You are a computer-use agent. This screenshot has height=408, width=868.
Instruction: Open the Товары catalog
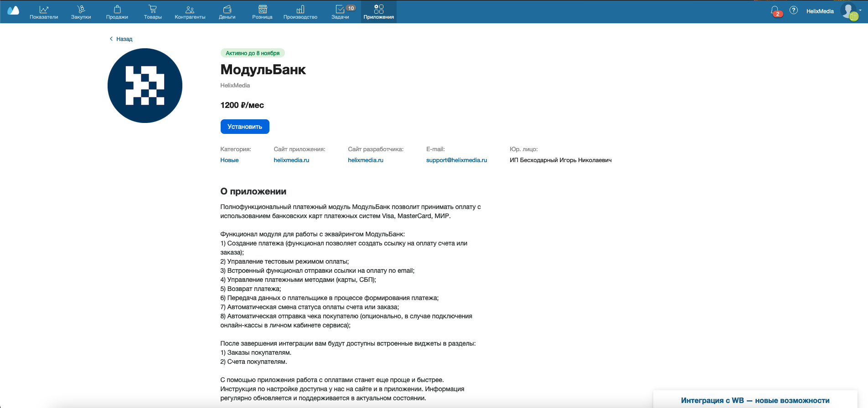coord(153,12)
